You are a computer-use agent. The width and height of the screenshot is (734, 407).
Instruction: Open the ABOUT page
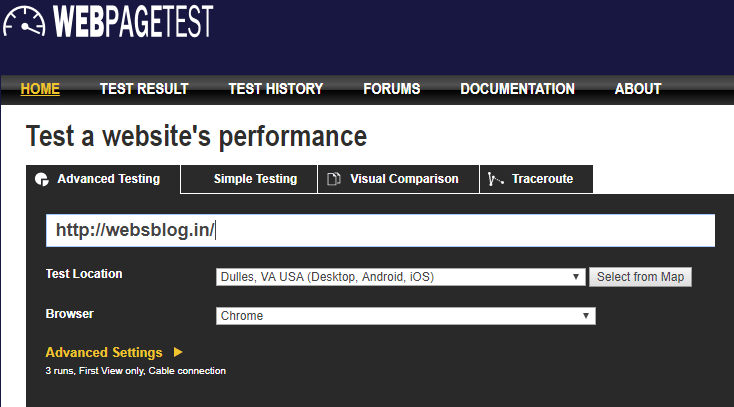tap(638, 89)
